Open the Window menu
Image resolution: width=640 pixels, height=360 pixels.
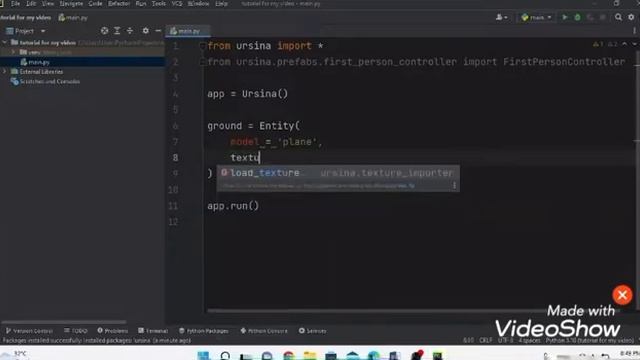198,4
